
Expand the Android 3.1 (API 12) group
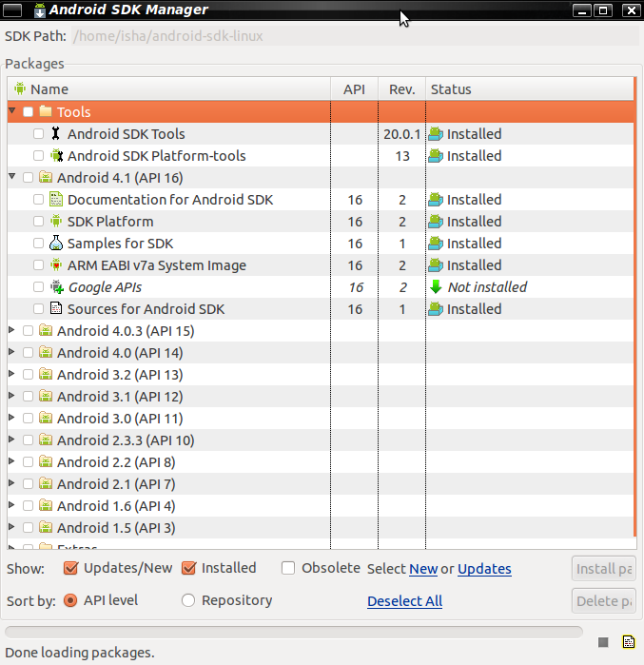pyautogui.click(x=11, y=396)
